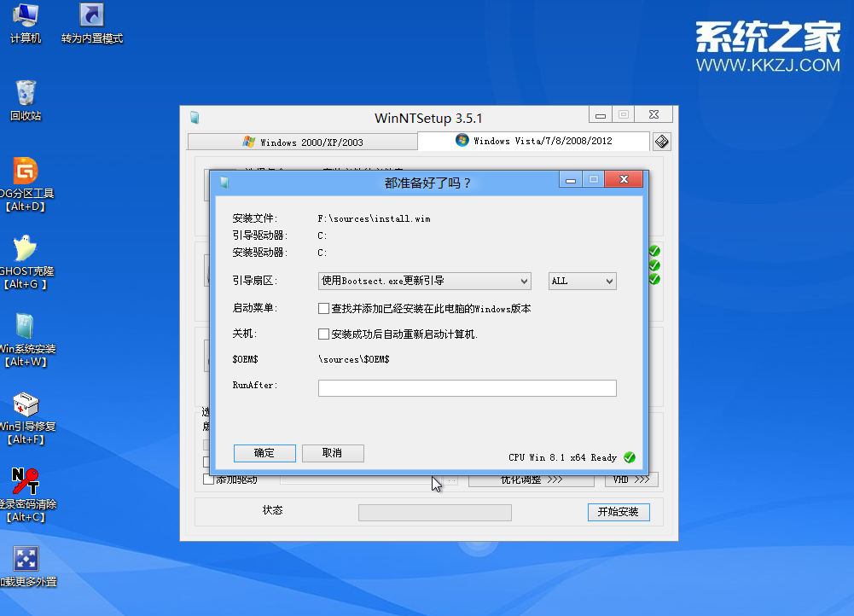Open the DG分区工具 desktop icon
Viewport: 854px width, 616px height.
(26, 171)
